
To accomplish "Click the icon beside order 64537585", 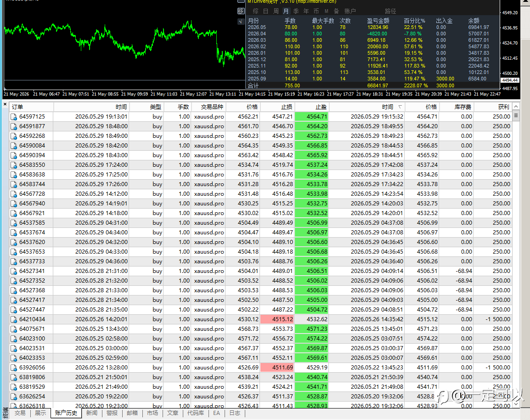I will [13, 223].
